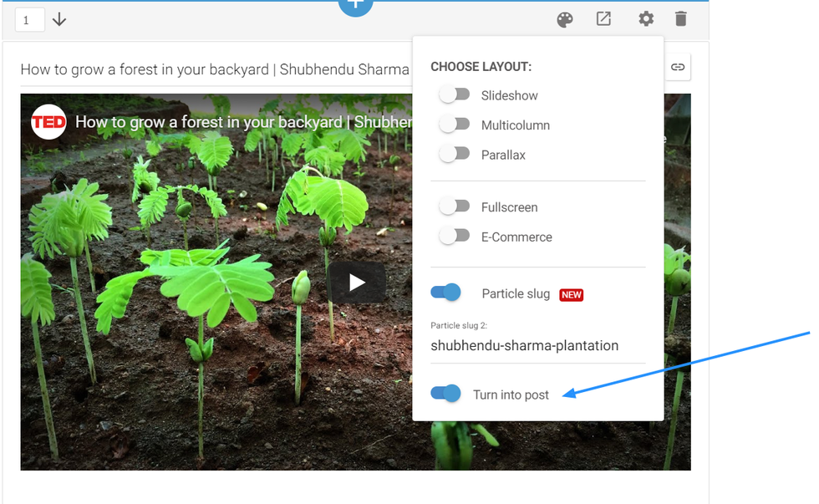The image size is (819, 504).
Task: Turn off the Turn into post toggle
Action: (446, 394)
